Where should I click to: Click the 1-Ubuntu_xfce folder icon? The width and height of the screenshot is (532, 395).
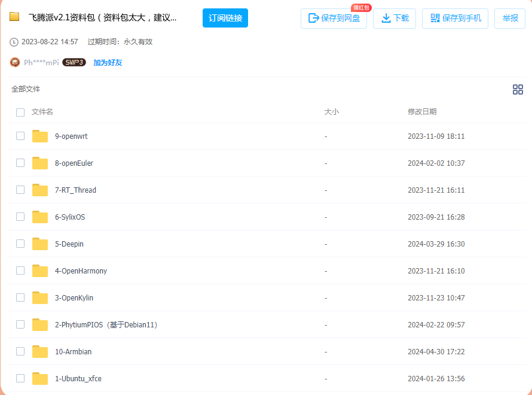(x=40, y=378)
